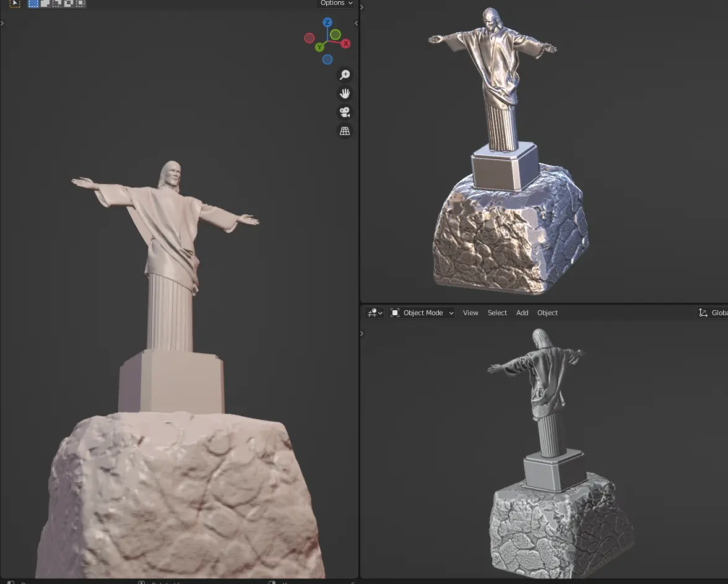Image resolution: width=728 pixels, height=584 pixels.
Task: Click the Tweak tool icon in the header
Action: (14, 4)
